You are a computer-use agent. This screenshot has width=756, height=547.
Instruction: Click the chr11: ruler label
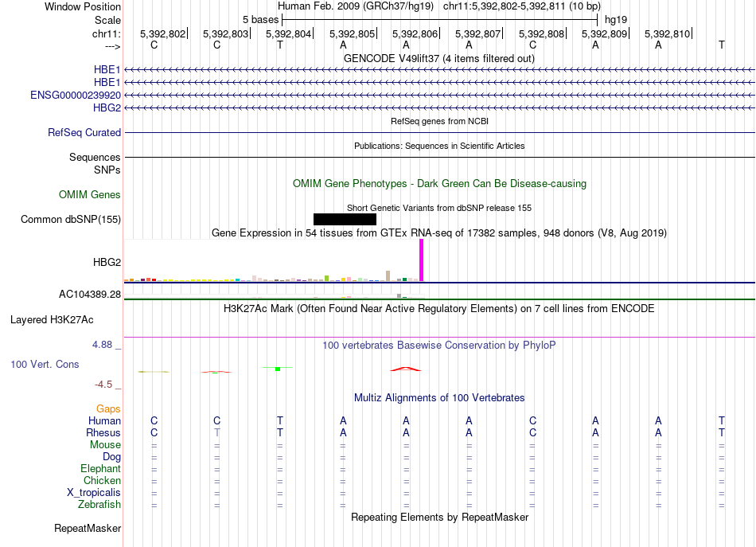(x=107, y=33)
